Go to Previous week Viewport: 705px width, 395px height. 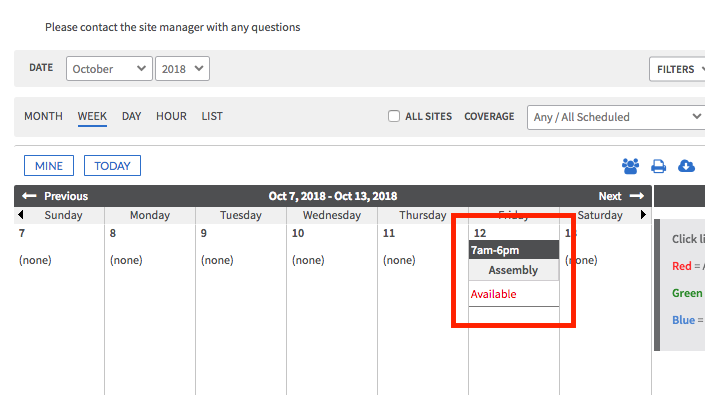tap(66, 196)
